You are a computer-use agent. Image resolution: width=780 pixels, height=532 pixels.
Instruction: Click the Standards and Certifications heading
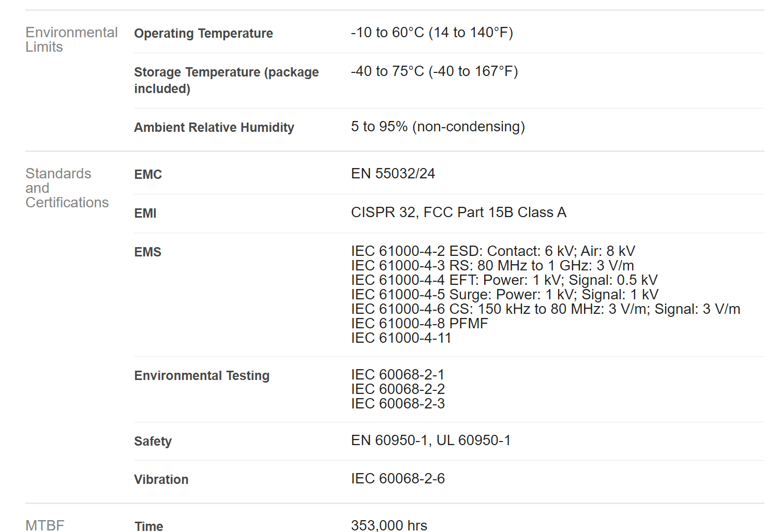pyautogui.click(x=67, y=188)
